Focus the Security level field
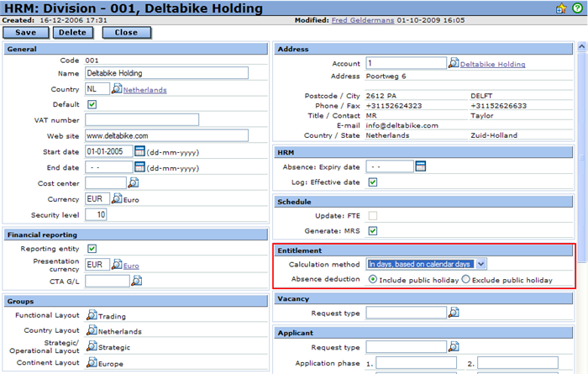The image size is (588, 374). click(x=96, y=214)
